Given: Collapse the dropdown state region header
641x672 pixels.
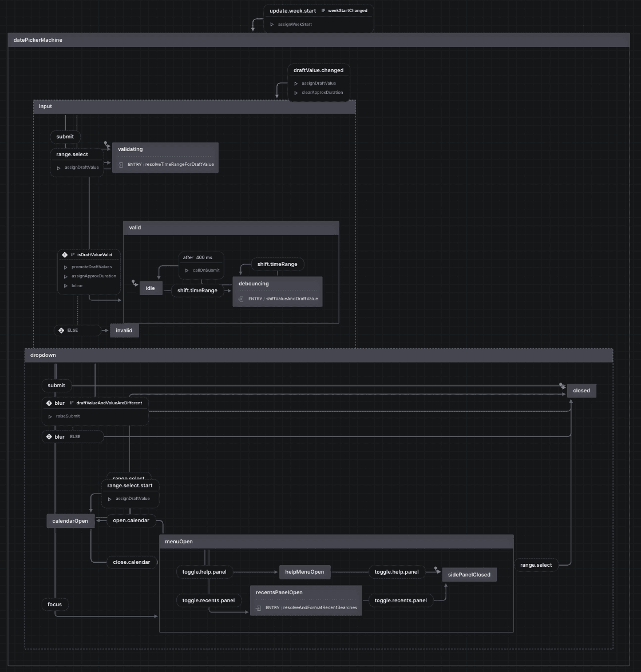Looking at the screenshot, I should point(43,355).
